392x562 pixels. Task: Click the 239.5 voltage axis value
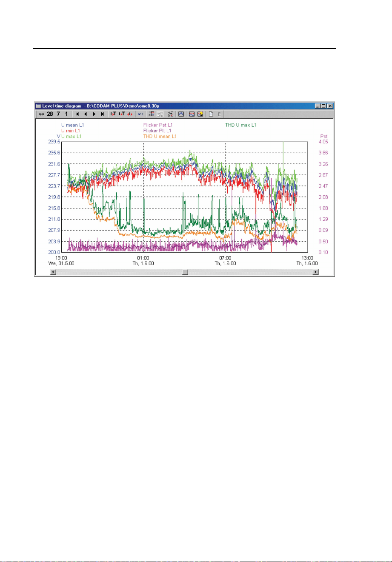tap(54, 142)
